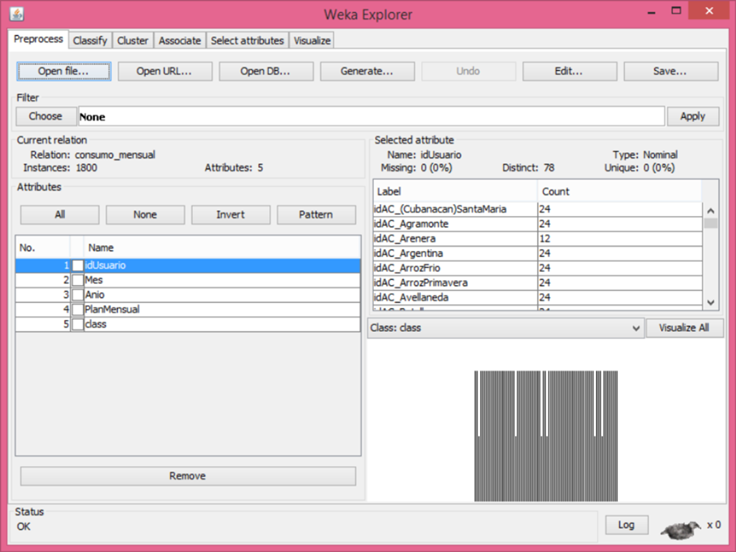Click the Choose filter button
The width and height of the screenshot is (736, 552).
pyautogui.click(x=45, y=116)
